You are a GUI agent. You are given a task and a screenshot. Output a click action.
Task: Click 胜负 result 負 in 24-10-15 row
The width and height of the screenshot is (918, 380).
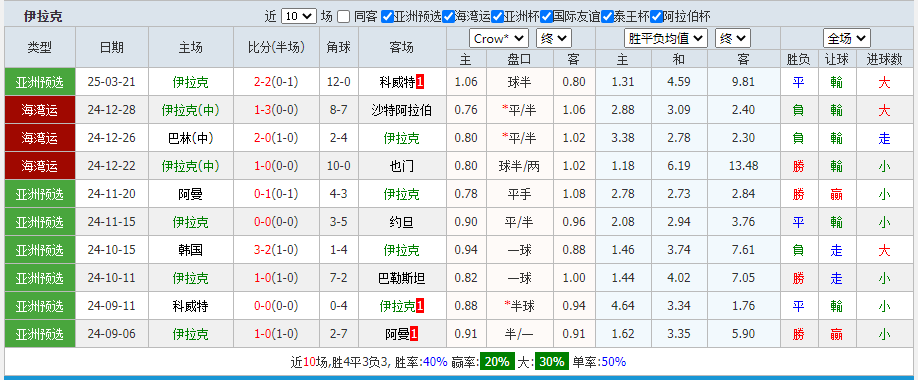[798, 250]
